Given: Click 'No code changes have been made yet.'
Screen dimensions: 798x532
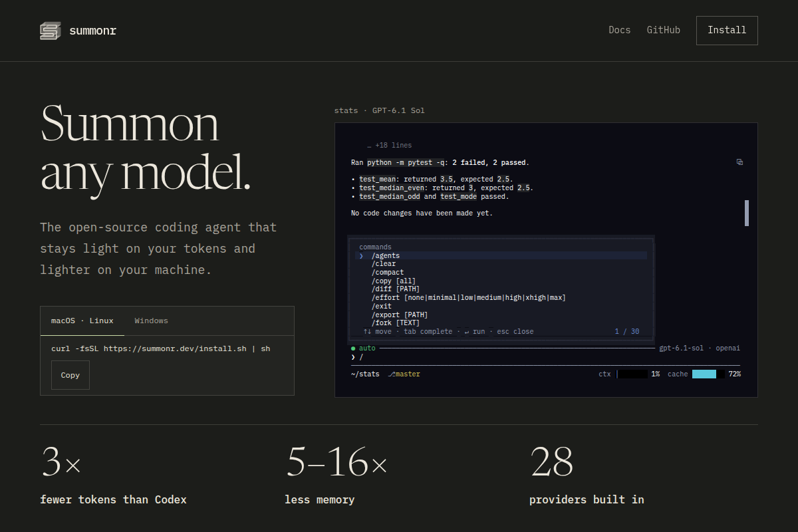Looking at the screenshot, I should 422,213.
